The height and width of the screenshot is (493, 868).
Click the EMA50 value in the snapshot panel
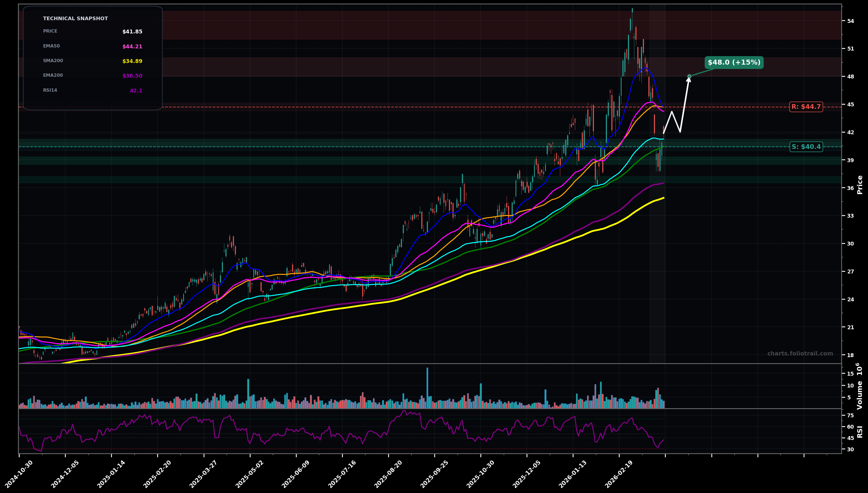point(132,46)
